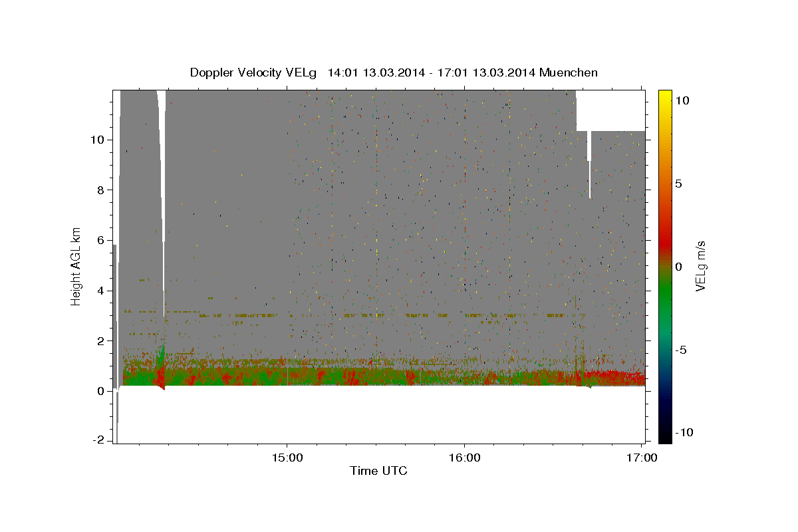The width and height of the screenshot is (798, 532).
Task: Select the 'Time UTC' axis label
Action: (379, 471)
